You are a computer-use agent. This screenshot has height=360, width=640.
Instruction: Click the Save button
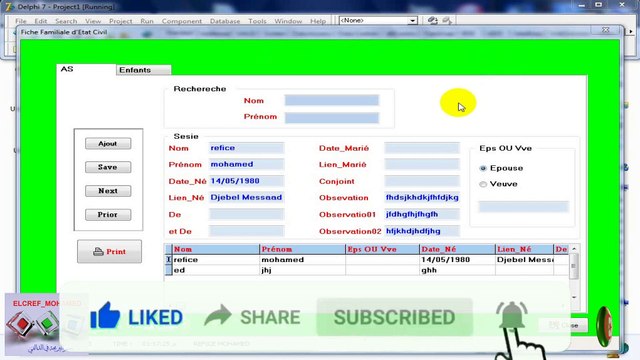[108, 167]
